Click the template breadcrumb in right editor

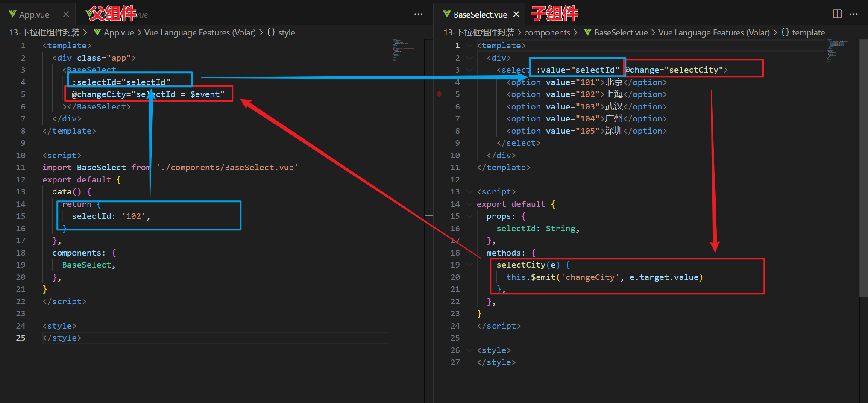point(808,32)
